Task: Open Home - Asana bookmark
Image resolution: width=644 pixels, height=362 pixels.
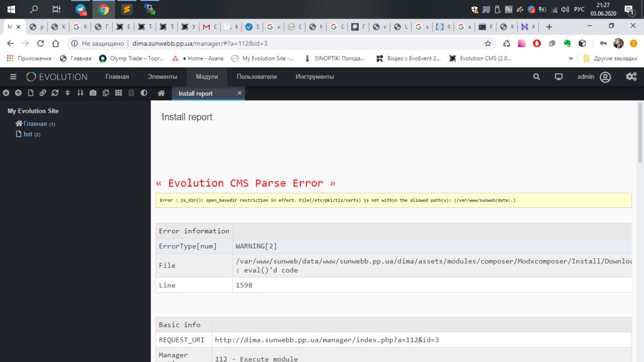Action: click(x=198, y=58)
